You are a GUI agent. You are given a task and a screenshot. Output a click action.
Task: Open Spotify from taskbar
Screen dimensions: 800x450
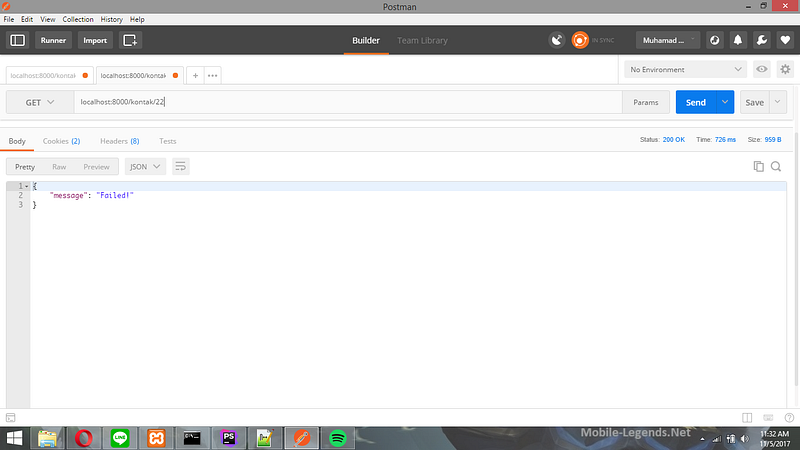pyautogui.click(x=338, y=438)
